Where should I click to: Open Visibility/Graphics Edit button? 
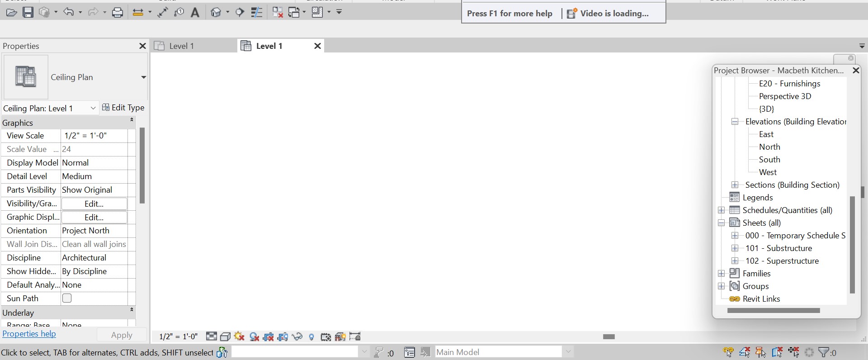point(94,204)
